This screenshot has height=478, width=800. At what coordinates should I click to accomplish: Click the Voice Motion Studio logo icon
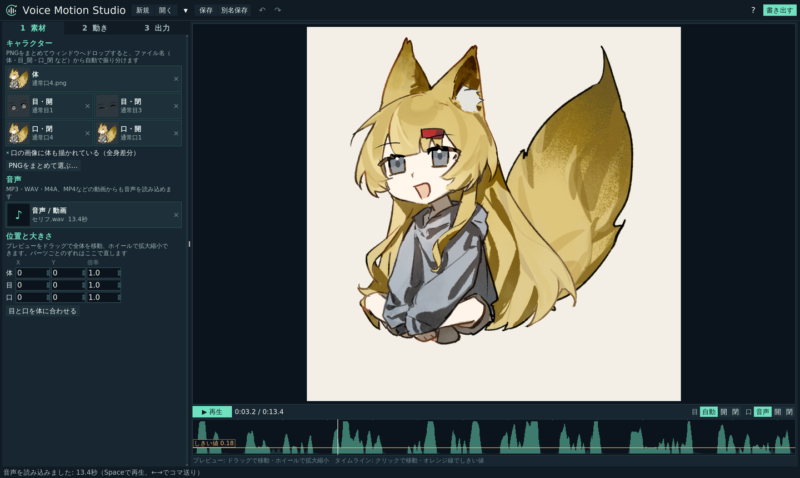11,10
